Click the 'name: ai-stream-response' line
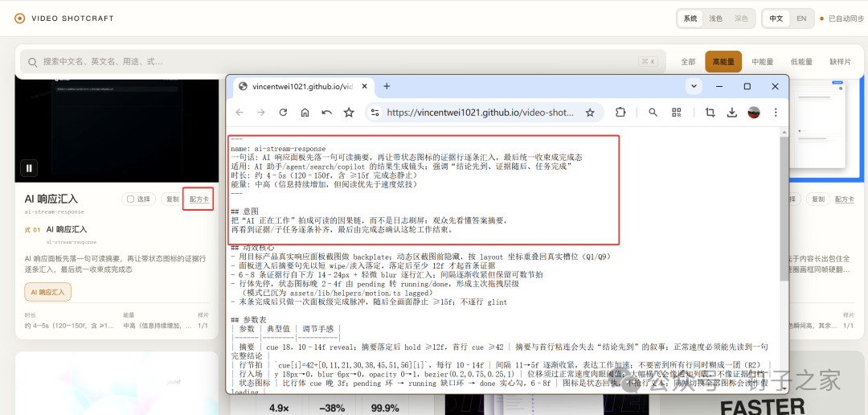Viewport: 868px width, 415px height. click(x=278, y=149)
